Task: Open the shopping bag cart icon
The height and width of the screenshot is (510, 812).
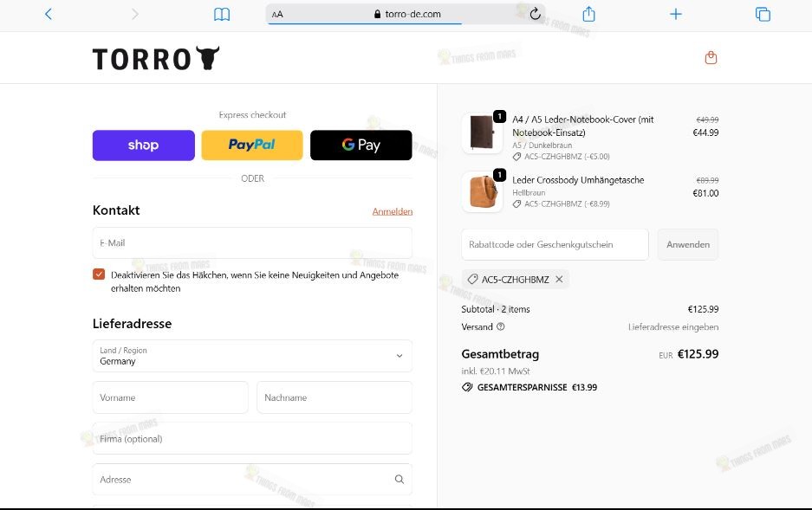Action: [711, 55]
